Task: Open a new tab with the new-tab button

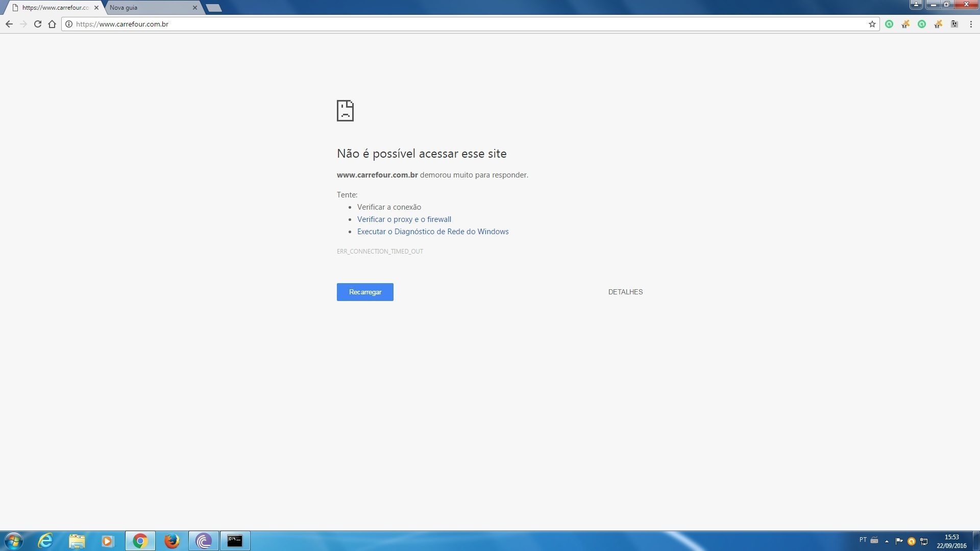Action: coord(214,8)
